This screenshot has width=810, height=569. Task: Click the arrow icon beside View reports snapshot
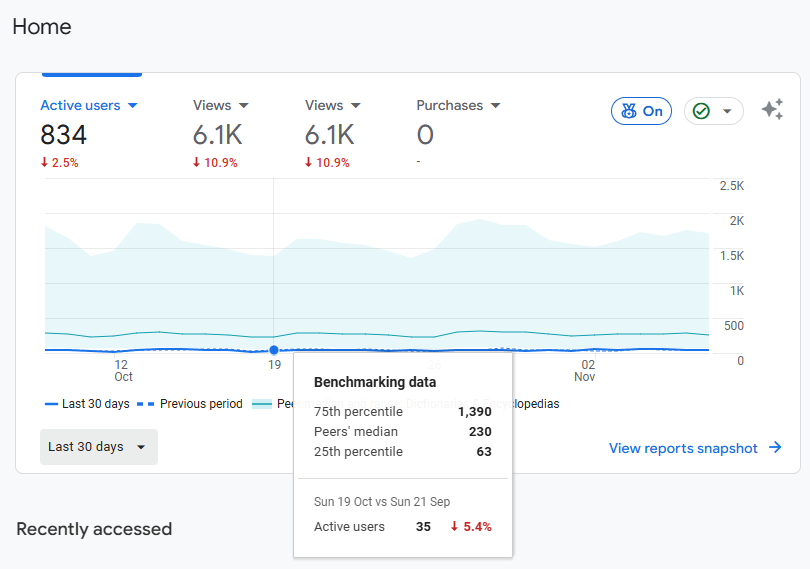(775, 448)
